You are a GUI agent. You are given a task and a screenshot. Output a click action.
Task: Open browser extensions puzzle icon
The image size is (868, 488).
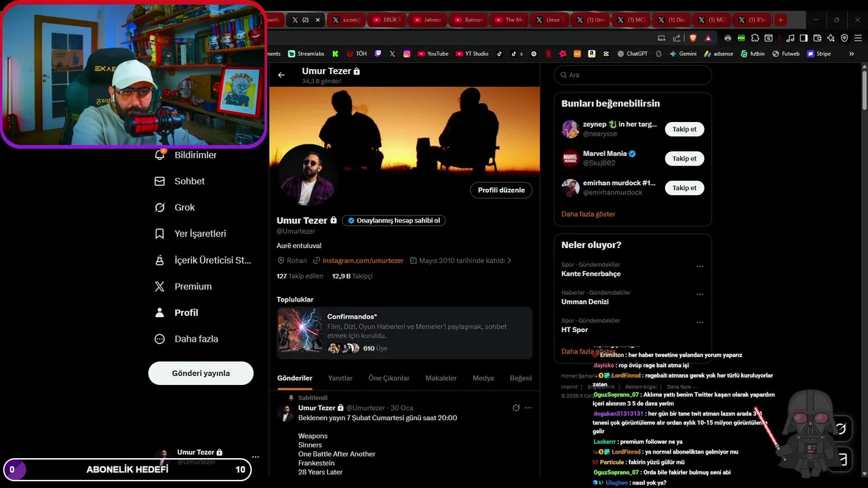[755, 38]
